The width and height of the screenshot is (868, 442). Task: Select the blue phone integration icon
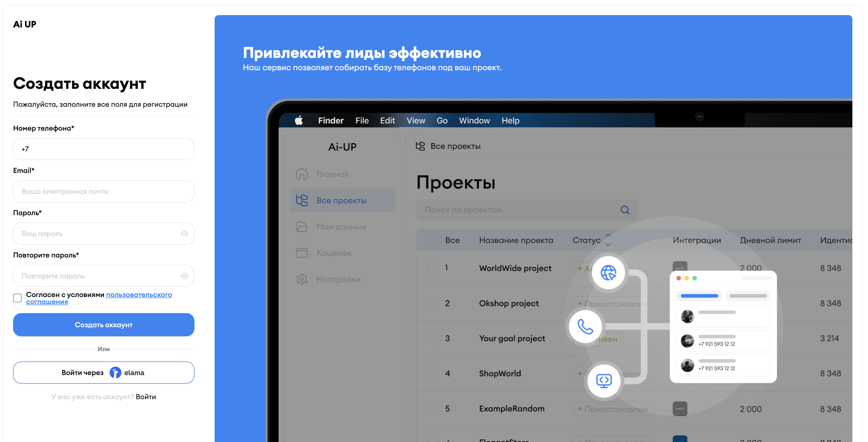(x=586, y=326)
